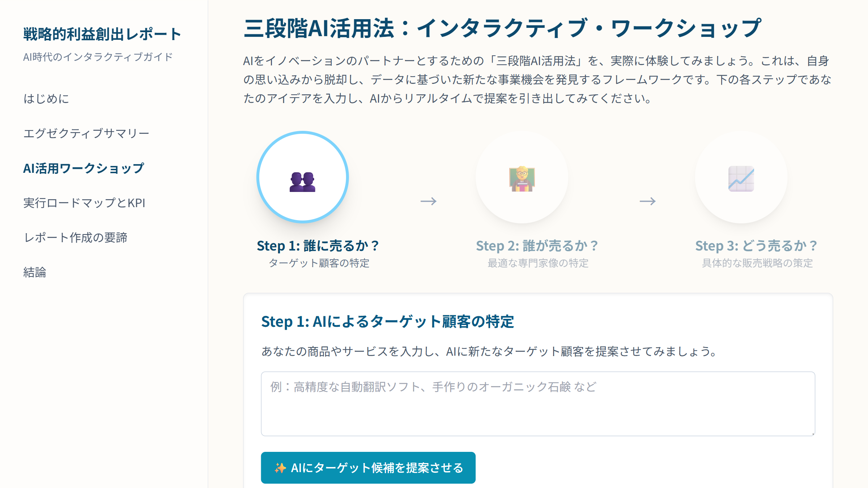Image resolution: width=868 pixels, height=488 pixels.
Task: Jump to 結論 section
Action: [x=35, y=272]
